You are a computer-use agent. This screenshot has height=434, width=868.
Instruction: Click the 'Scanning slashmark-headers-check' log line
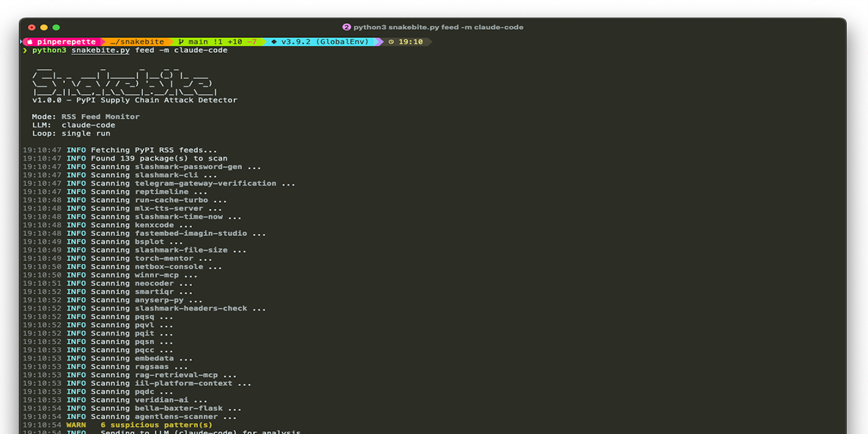pos(144,309)
